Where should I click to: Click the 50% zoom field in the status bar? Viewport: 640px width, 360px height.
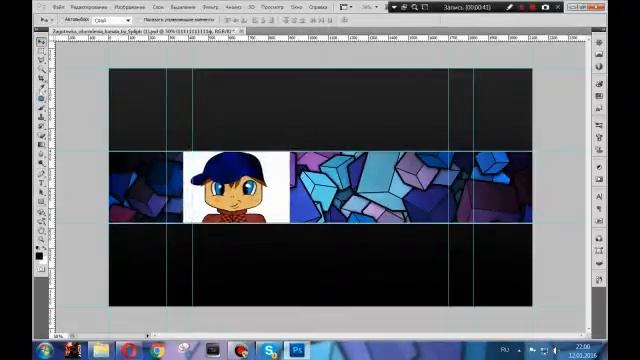(x=59, y=336)
